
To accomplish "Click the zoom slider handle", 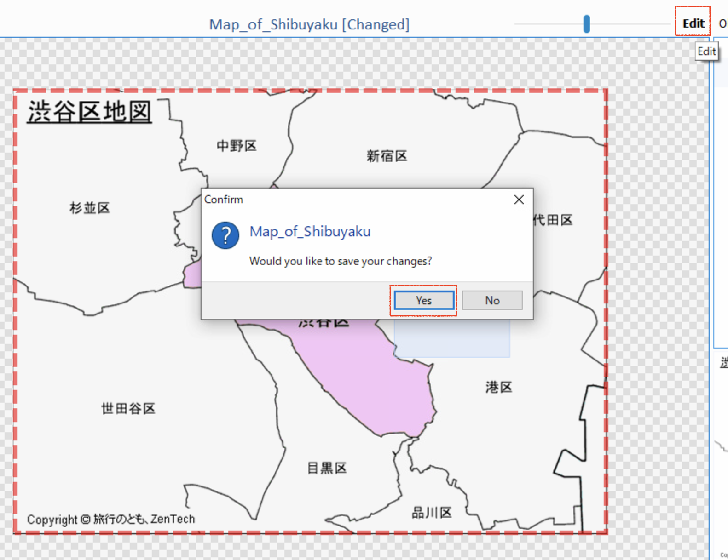I will tap(586, 24).
